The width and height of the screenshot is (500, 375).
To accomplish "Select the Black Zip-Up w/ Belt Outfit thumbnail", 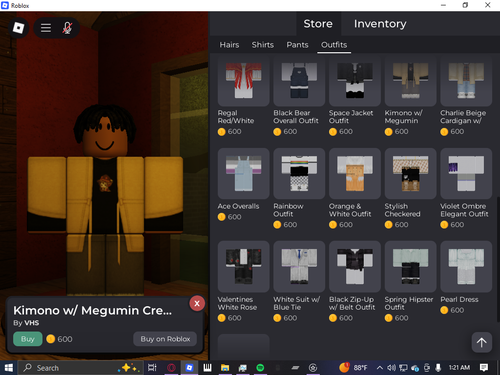I will coord(355,267).
